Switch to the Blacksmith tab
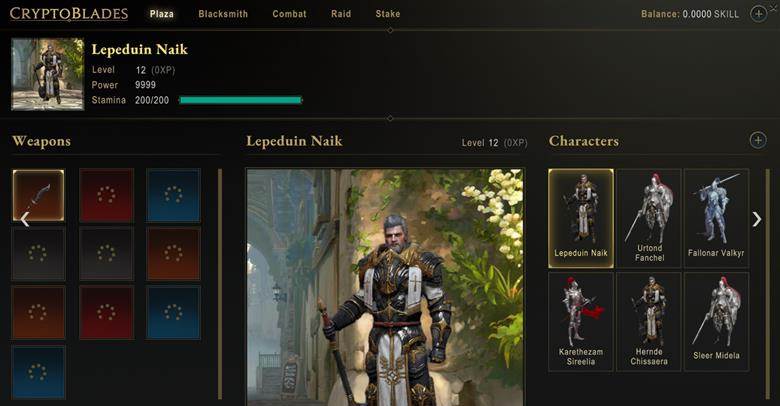780x406 pixels. pos(223,14)
